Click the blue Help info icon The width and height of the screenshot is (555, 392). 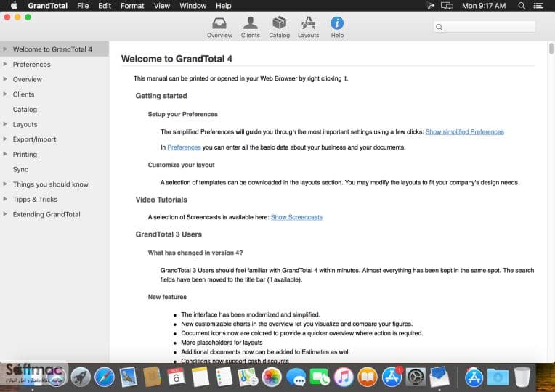click(337, 23)
